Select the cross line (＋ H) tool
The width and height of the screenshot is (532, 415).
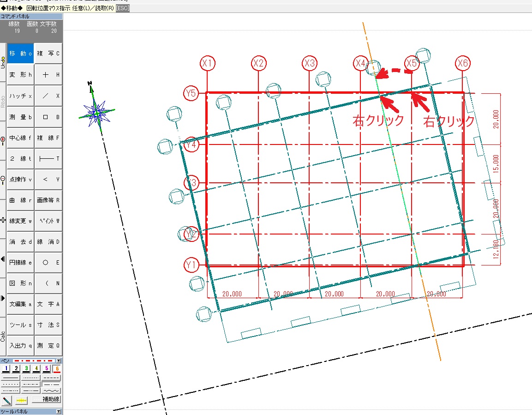coord(48,75)
